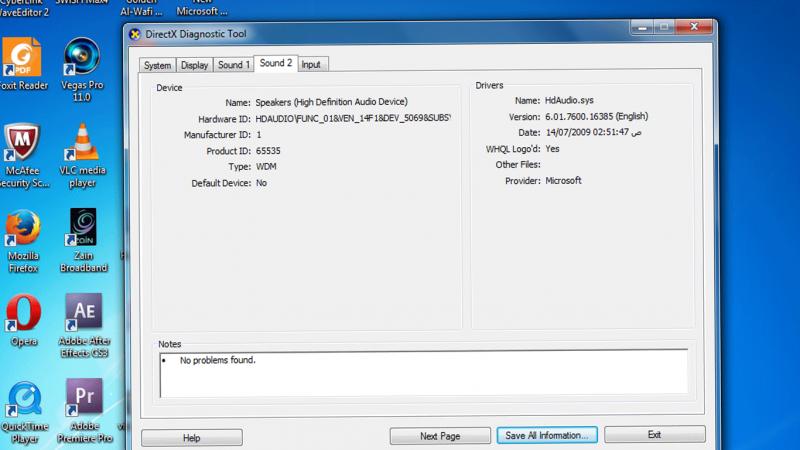Click the driver date 14/07/2009 02:51:47
The height and width of the screenshot is (450, 800).
(x=593, y=132)
